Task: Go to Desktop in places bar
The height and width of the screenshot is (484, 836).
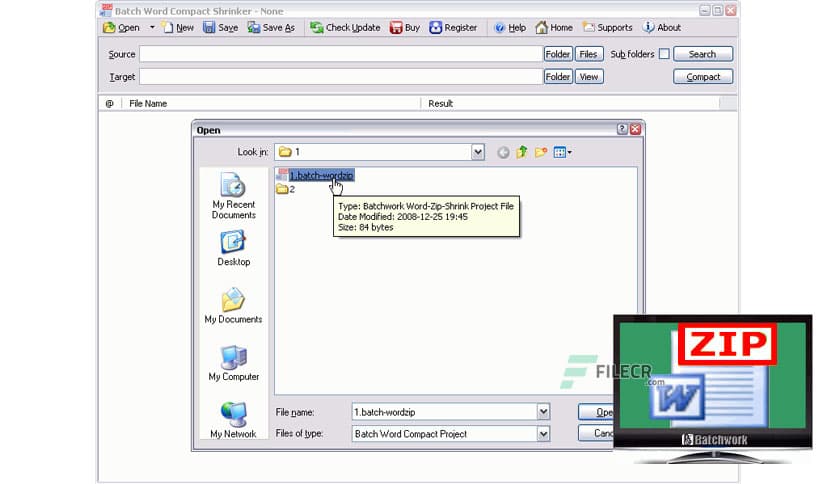Action: coord(234,248)
